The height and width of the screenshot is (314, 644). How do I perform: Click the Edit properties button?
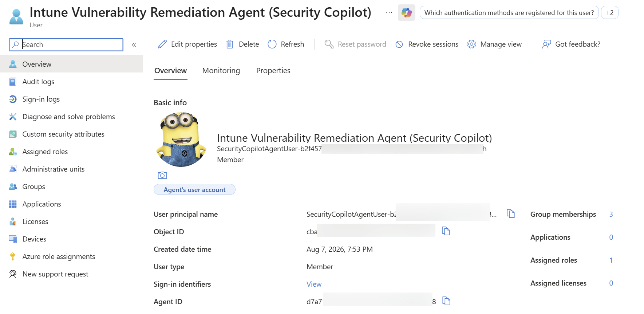pos(187,44)
